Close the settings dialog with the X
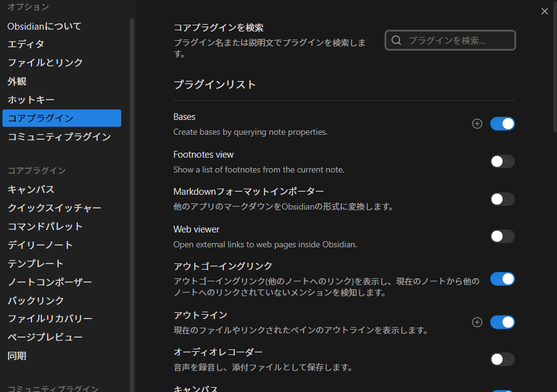The image size is (557, 392). tap(544, 11)
